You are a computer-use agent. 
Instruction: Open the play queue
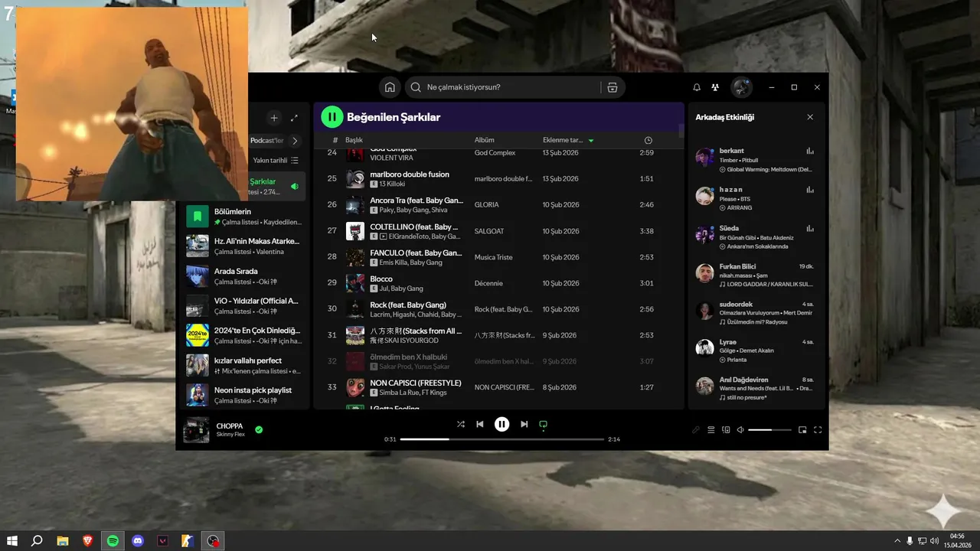click(x=710, y=430)
